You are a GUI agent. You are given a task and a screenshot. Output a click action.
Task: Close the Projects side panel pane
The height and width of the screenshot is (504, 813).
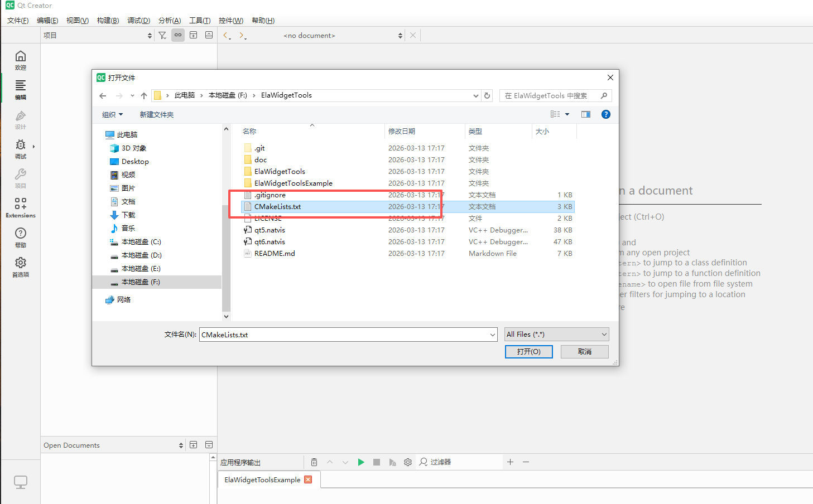[209, 35]
